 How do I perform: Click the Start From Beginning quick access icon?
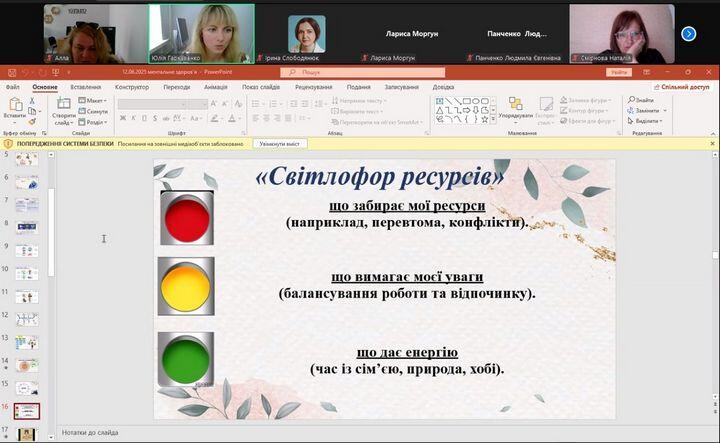pyautogui.click(x=56, y=72)
